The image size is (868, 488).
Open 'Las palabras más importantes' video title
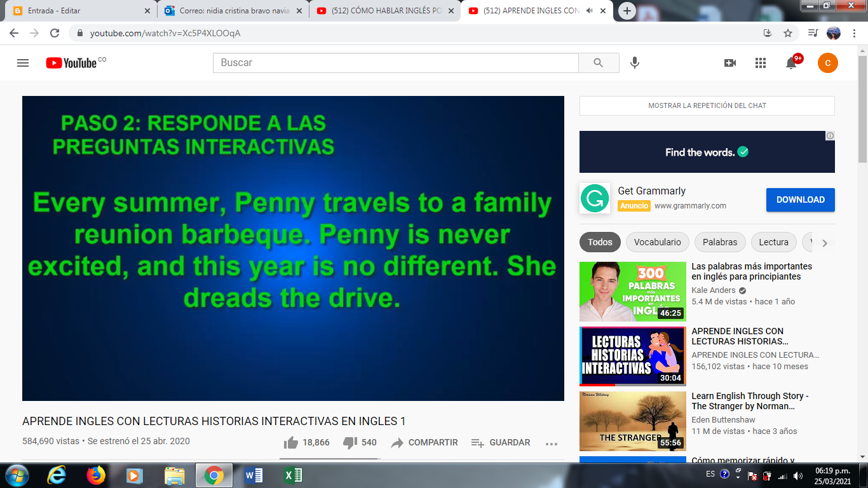(x=752, y=271)
